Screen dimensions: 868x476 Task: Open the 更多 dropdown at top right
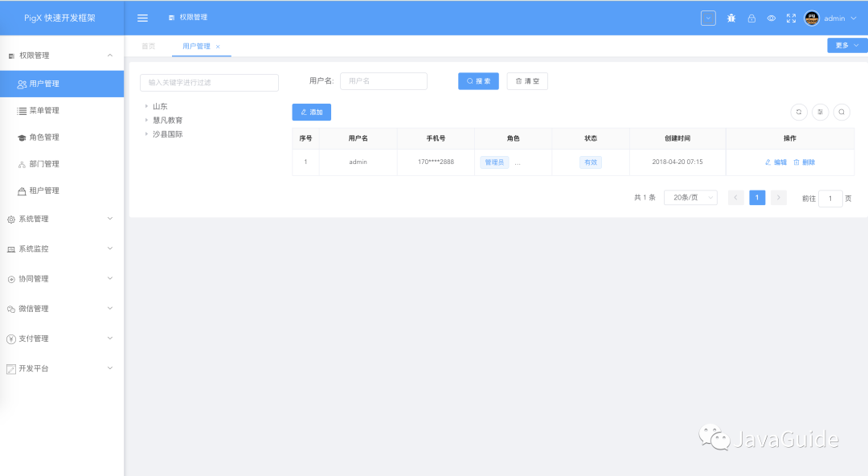coord(845,45)
